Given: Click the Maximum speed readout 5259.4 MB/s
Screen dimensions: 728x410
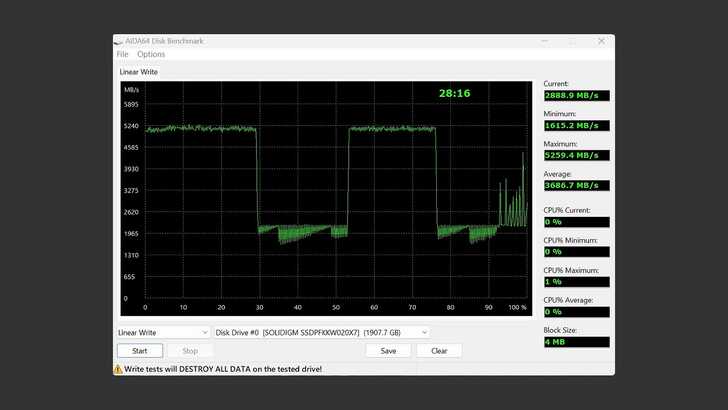Looking at the screenshot, I should click(x=575, y=155).
